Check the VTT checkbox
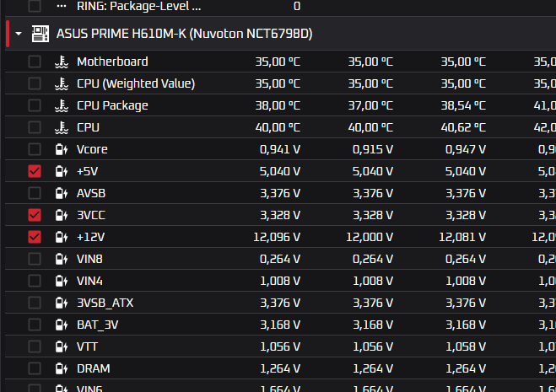The height and width of the screenshot is (392, 556). [x=35, y=346]
